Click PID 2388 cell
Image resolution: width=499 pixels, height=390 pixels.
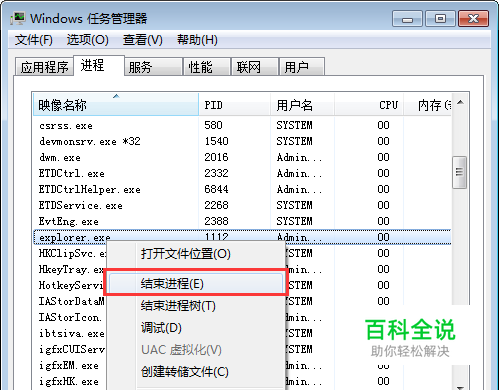click(216, 221)
